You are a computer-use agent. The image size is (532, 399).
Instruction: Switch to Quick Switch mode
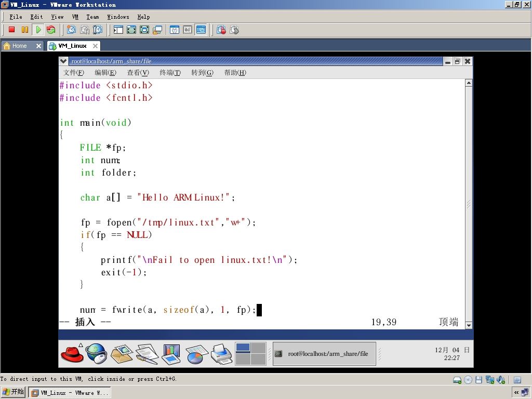131,30
